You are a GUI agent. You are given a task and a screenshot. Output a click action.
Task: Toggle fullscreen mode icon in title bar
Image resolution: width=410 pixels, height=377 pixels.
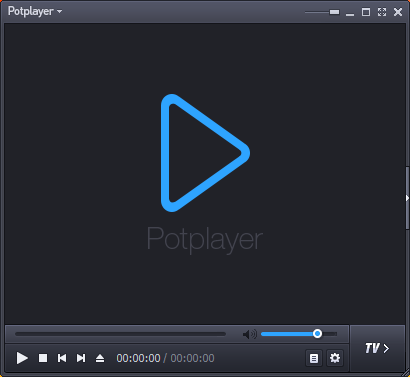[382, 12]
